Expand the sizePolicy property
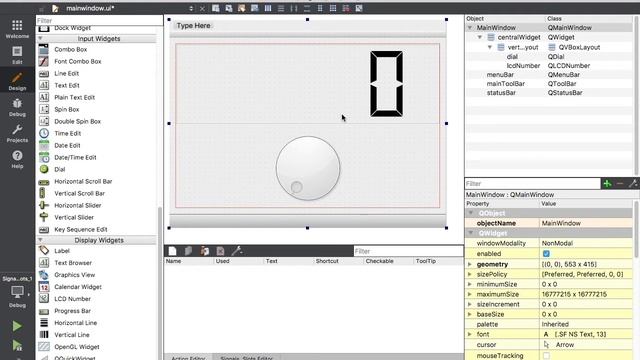 (x=470, y=274)
